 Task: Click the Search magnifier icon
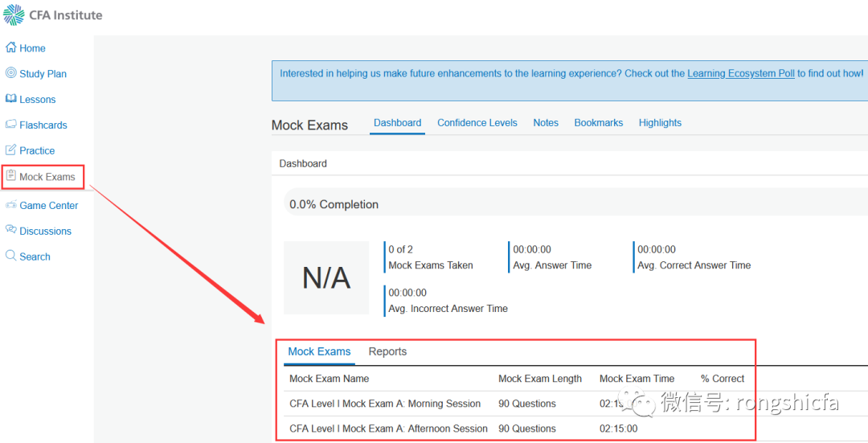click(x=10, y=256)
